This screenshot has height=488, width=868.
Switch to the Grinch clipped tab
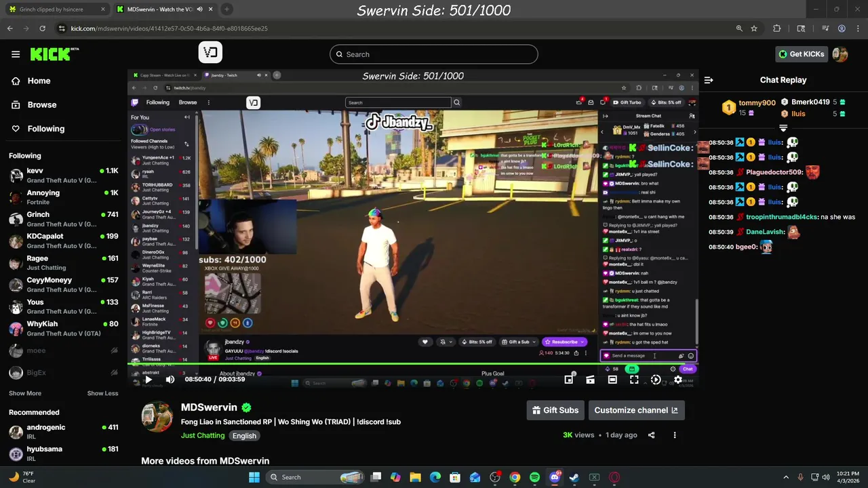coord(58,9)
